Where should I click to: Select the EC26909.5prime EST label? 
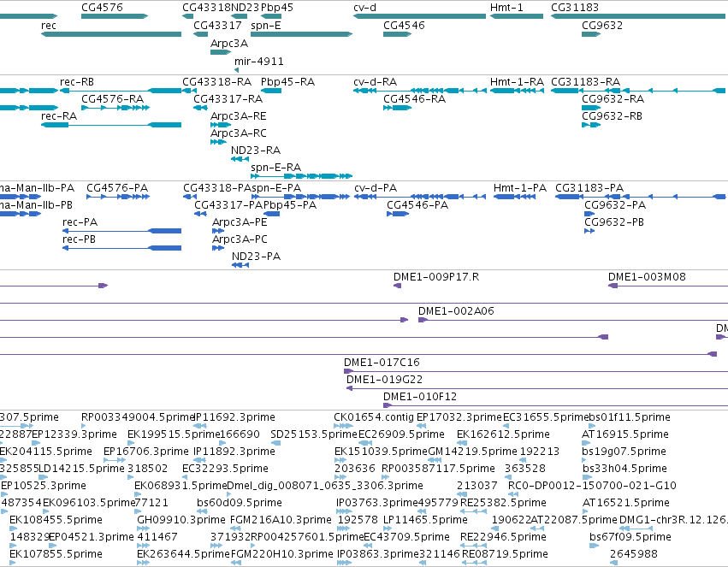coord(401,434)
